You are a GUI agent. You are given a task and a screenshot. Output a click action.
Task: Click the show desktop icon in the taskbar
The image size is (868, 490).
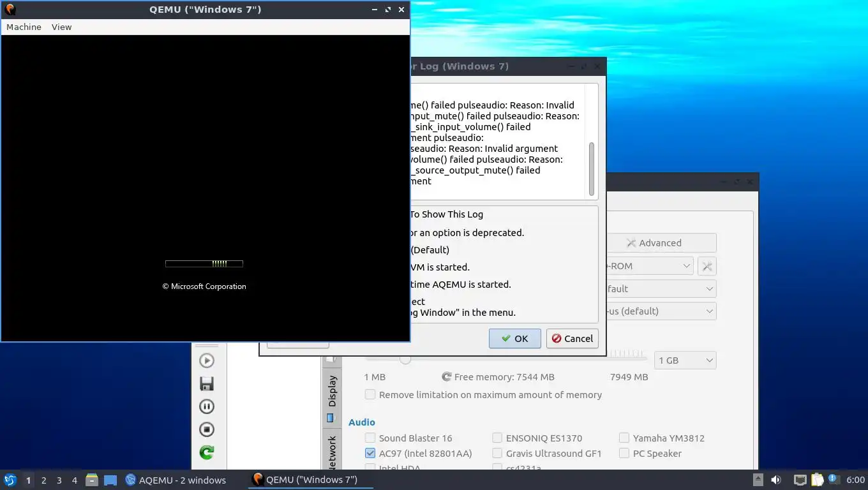click(110, 480)
